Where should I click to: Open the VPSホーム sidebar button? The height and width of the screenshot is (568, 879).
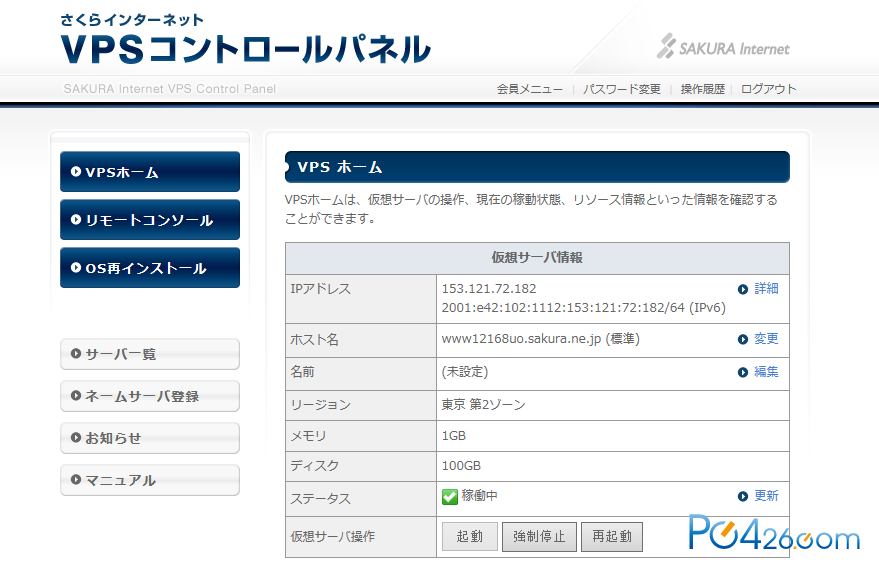(x=150, y=172)
